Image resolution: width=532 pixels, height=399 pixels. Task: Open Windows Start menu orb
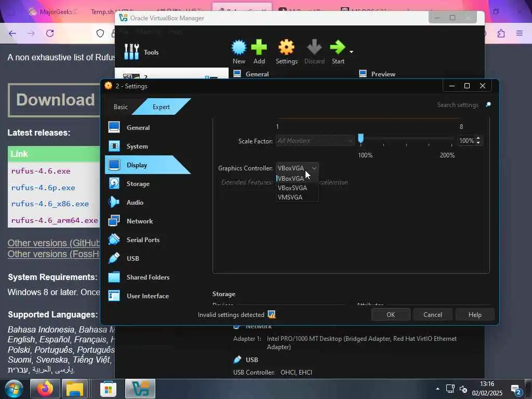14,389
